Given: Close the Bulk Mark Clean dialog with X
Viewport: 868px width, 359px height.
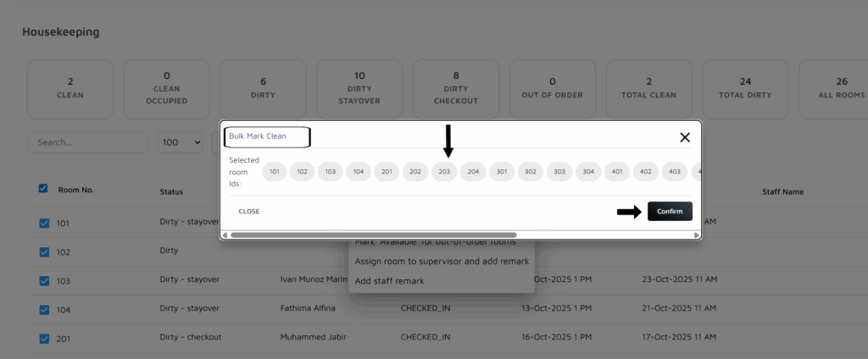Looking at the screenshot, I should (x=685, y=137).
